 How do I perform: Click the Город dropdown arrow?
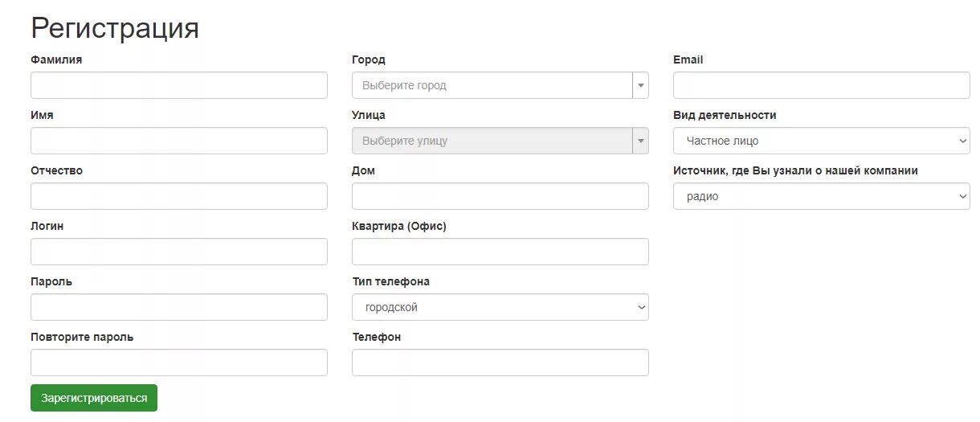tap(640, 85)
